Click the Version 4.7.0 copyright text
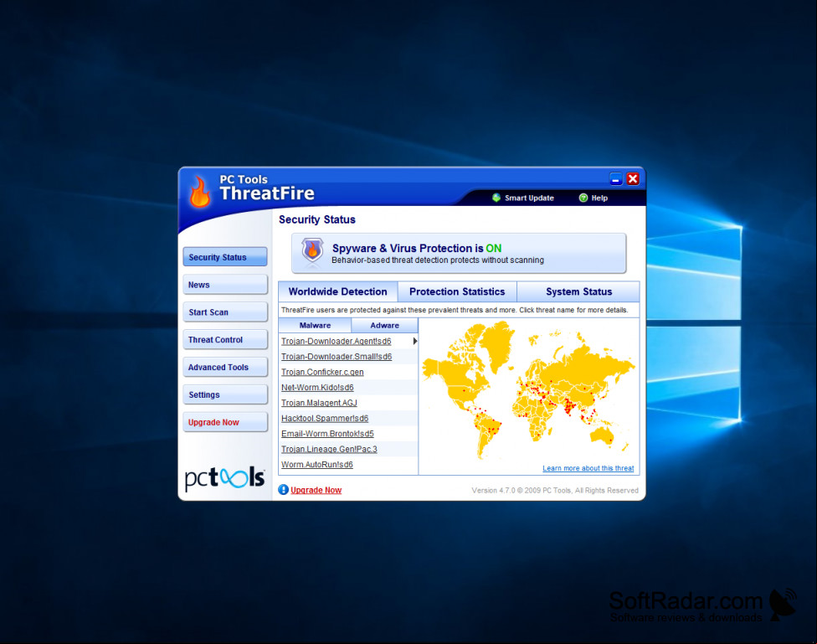Screen dimensions: 817x644 tap(555, 490)
